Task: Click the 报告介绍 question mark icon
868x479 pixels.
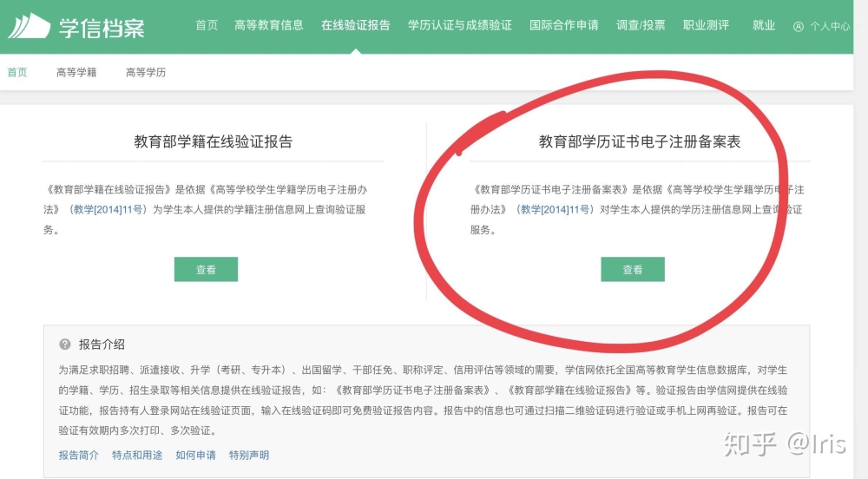Action: click(x=65, y=344)
